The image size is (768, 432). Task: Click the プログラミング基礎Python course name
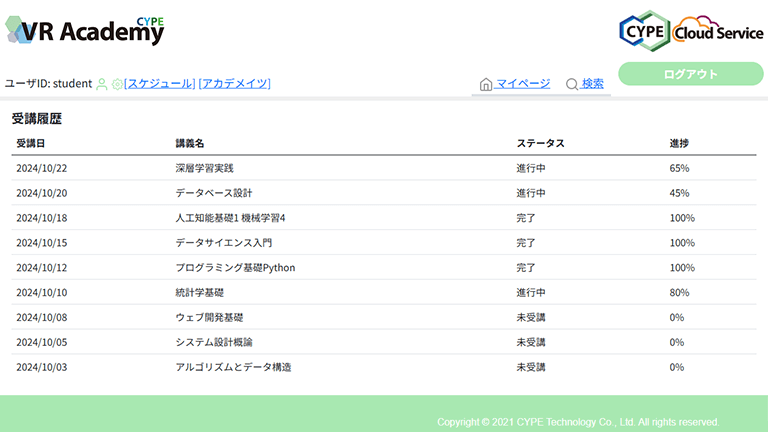[235, 268]
